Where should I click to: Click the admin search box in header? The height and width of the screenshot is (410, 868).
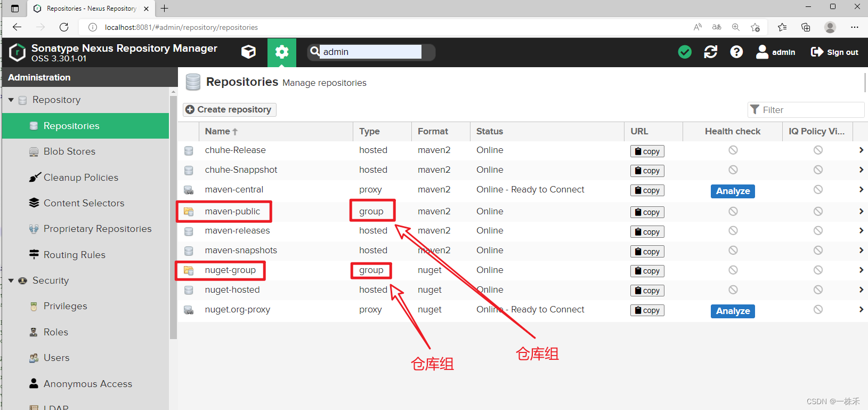coord(370,52)
